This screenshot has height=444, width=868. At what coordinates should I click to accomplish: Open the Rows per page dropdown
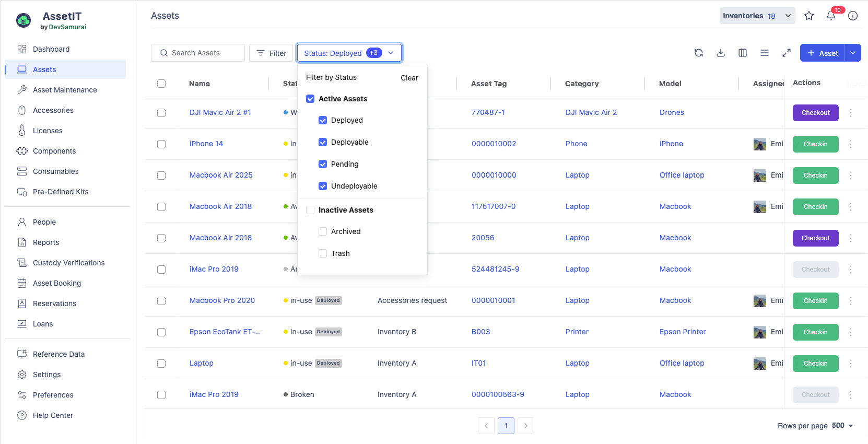tap(842, 426)
